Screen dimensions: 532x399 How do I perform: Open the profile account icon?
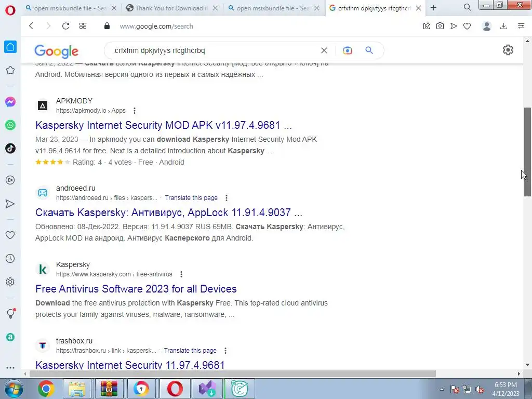pos(487,26)
